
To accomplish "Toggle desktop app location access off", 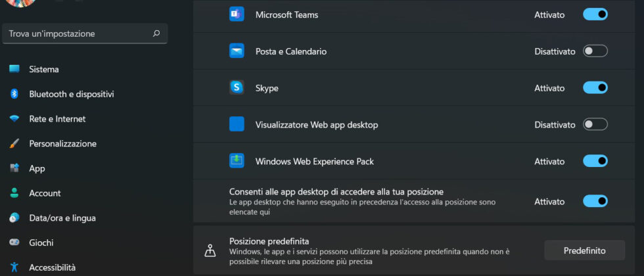I will click(x=595, y=200).
